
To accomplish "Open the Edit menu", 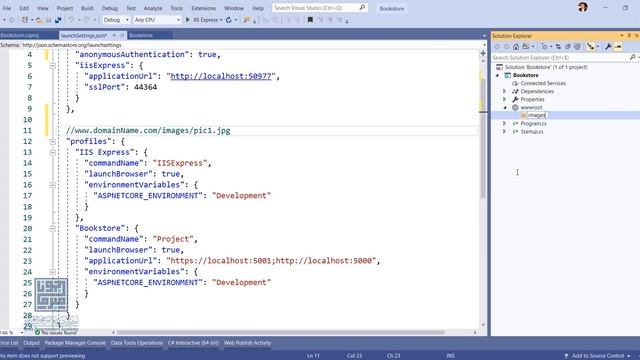I will 24,8.
